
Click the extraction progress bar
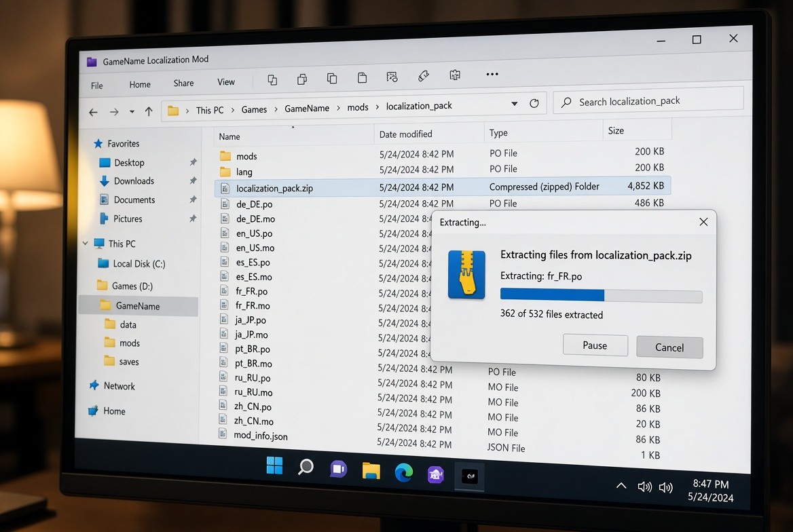pos(602,296)
